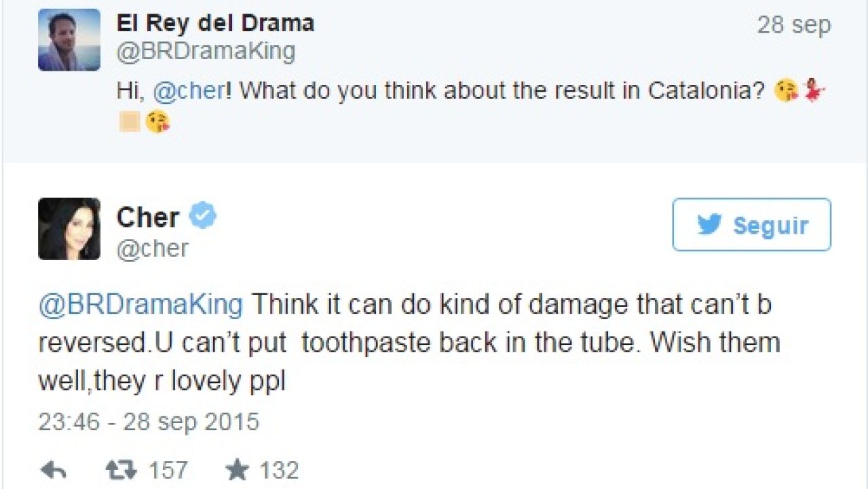The width and height of the screenshot is (868, 489).
Task: Click the Twitter bird icon in Seguir button
Action: (709, 225)
